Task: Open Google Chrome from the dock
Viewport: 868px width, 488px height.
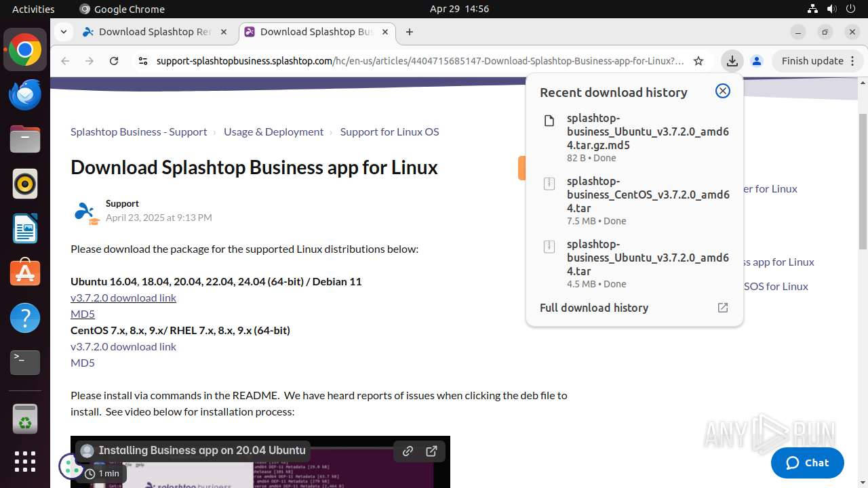Action: 25,51
